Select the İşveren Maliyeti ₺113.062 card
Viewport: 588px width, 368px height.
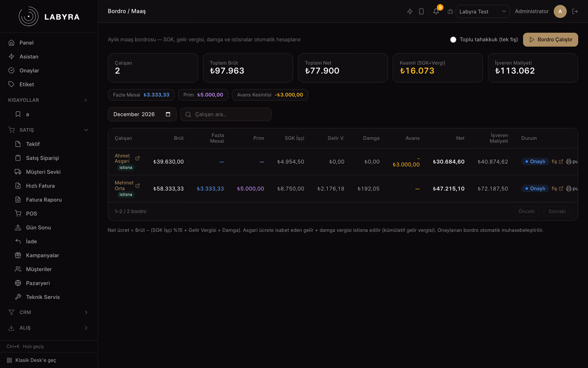tap(533, 68)
